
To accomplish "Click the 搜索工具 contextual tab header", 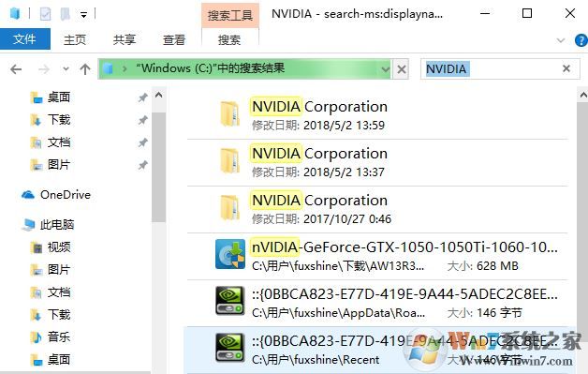I will [x=230, y=15].
